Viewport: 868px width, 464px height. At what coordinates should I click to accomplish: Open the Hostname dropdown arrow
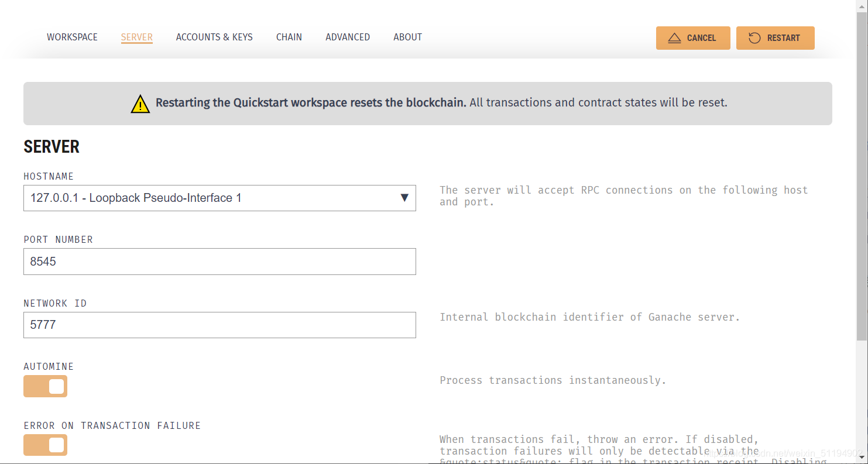[404, 198]
